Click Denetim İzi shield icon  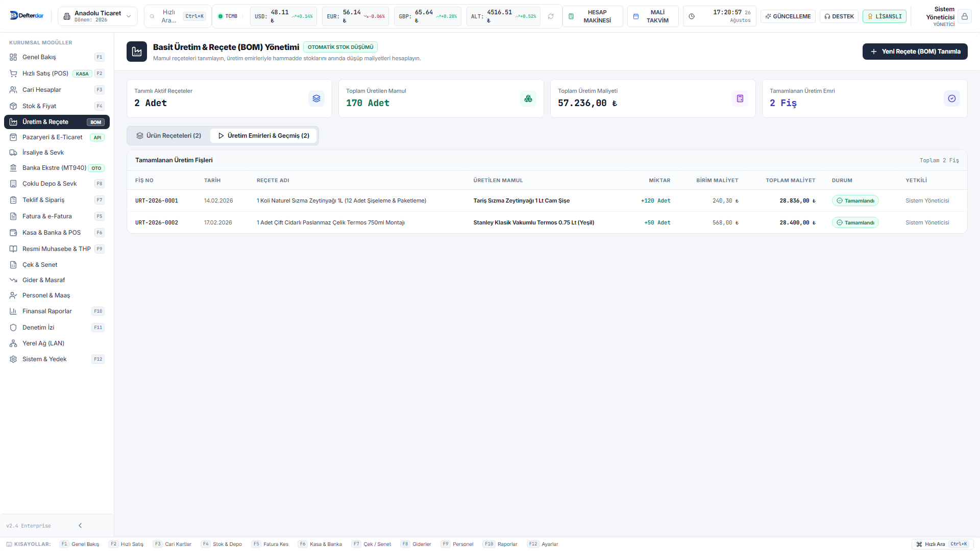point(13,328)
